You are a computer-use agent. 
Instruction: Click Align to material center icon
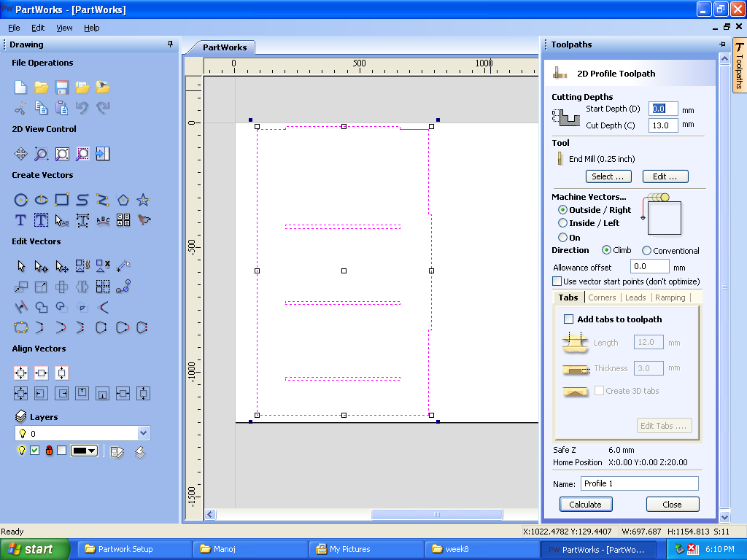click(x=20, y=373)
